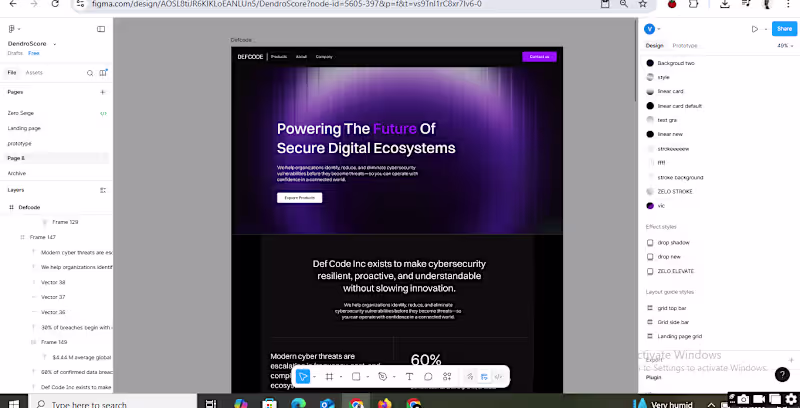Open the zoom percentage dropdown

tap(783, 45)
